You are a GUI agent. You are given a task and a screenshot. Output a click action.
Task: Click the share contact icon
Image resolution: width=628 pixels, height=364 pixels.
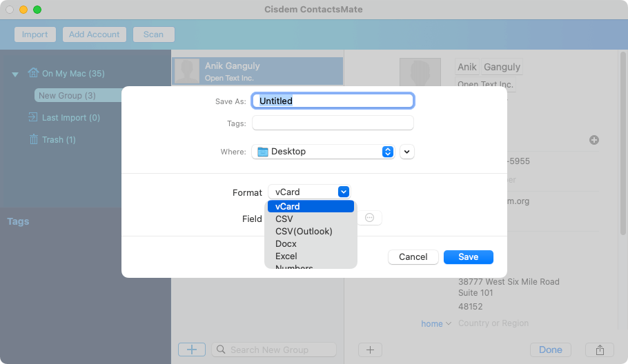(x=600, y=350)
